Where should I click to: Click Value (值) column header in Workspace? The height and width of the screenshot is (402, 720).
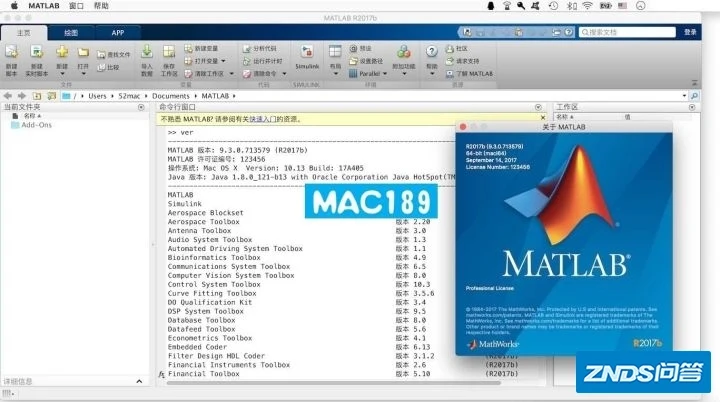(627, 117)
